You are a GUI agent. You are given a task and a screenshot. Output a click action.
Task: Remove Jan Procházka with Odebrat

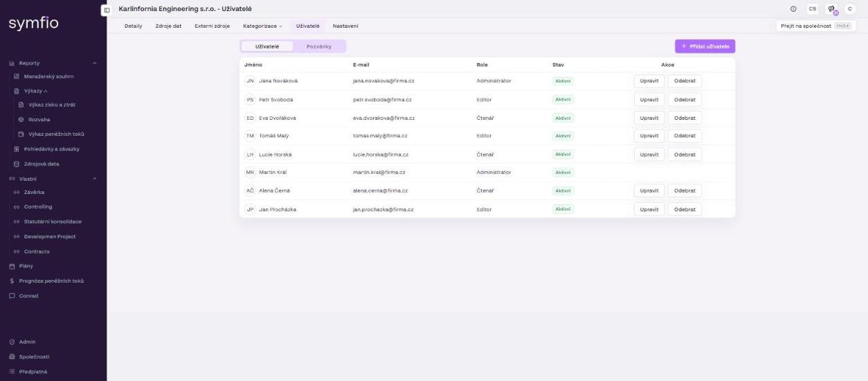click(685, 209)
